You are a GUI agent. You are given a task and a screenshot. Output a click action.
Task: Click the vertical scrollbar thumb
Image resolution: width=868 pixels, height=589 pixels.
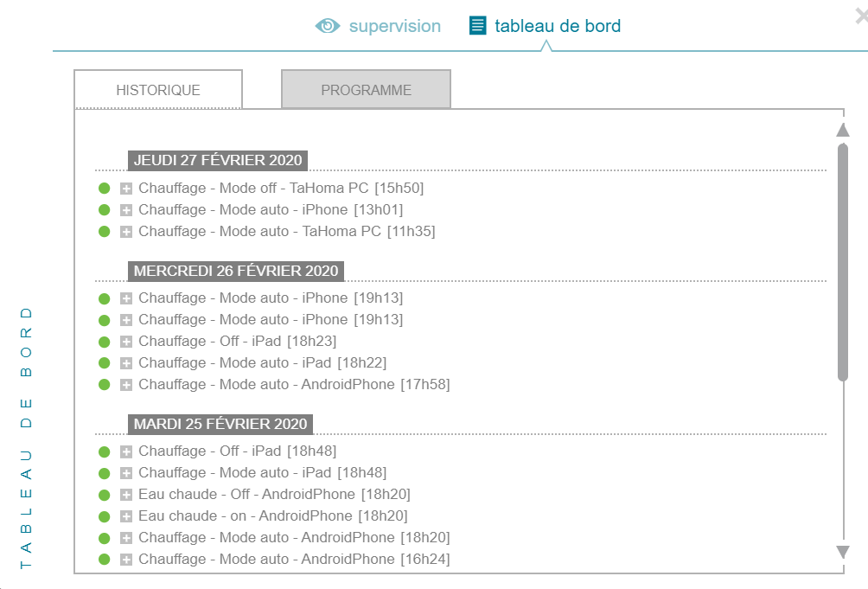(843, 262)
